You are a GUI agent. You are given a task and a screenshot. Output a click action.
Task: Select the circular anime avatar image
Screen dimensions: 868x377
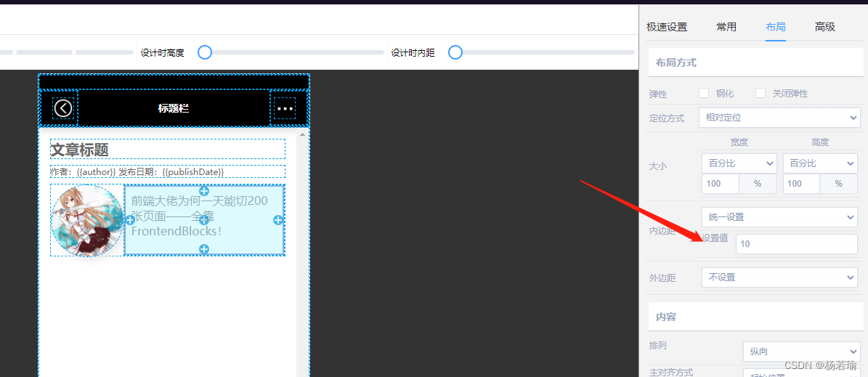pos(87,220)
